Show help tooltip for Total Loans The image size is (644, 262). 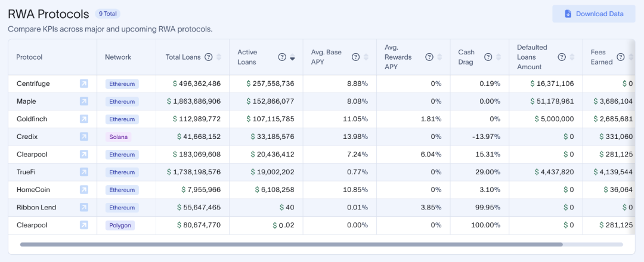(209, 57)
